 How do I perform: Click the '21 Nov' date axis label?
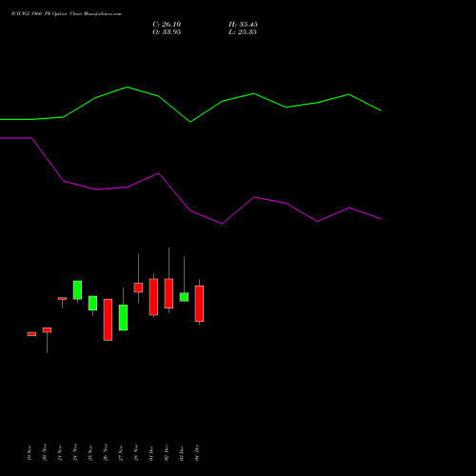pyautogui.click(x=60, y=453)
